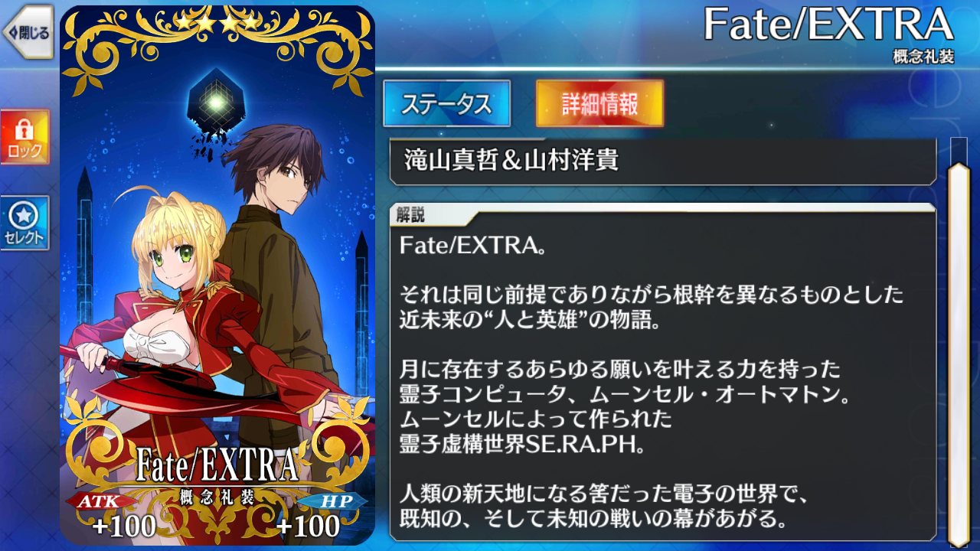Click the Fate/EXTRA title text top right
980x551 pixels.
click(x=828, y=26)
